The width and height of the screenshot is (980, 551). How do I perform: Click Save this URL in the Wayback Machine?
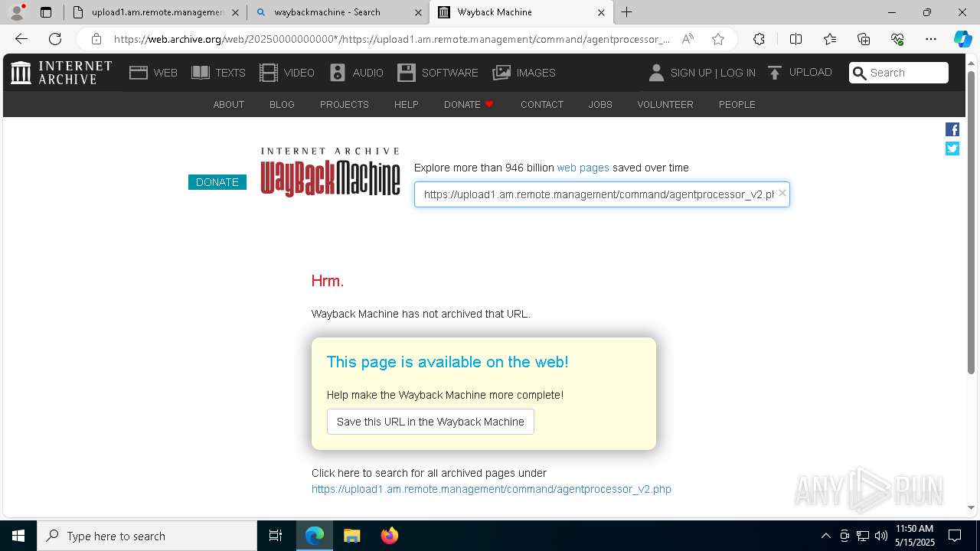coord(430,422)
